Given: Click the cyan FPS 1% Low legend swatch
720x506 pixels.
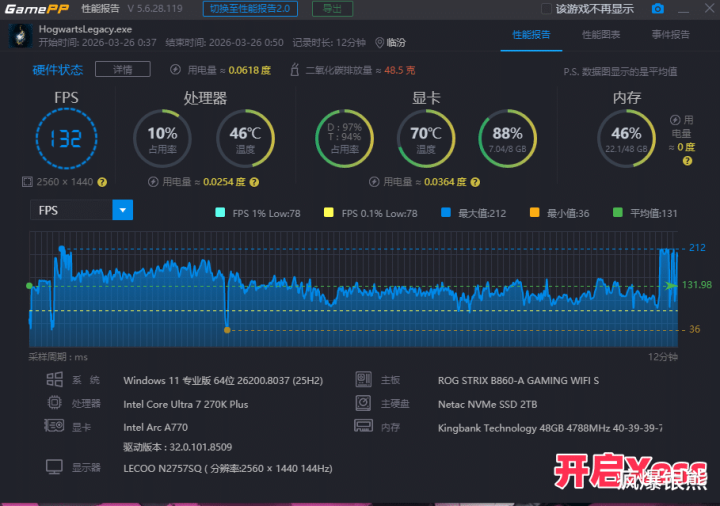Looking at the screenshot, I should 220,213.
